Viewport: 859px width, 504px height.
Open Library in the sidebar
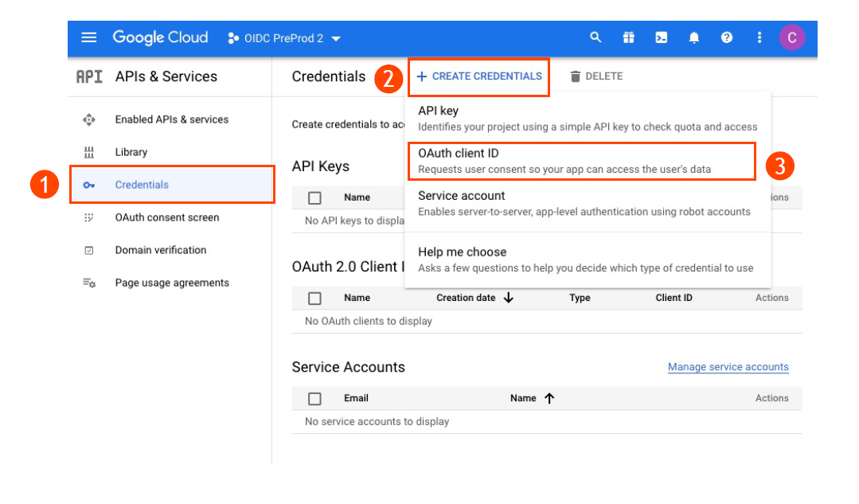(x=131, y=152)
